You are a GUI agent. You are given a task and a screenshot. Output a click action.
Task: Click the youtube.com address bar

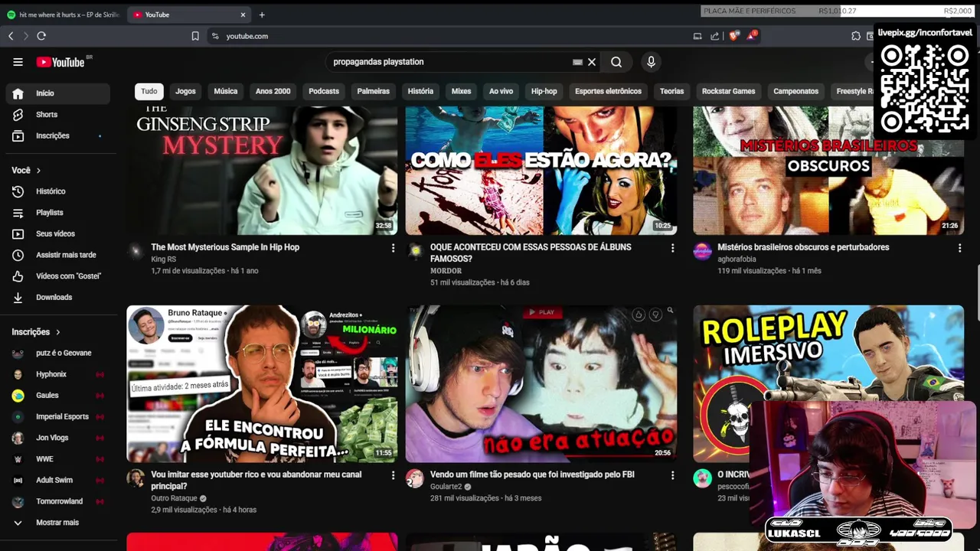pyautogui.click(x=452, y=36)
